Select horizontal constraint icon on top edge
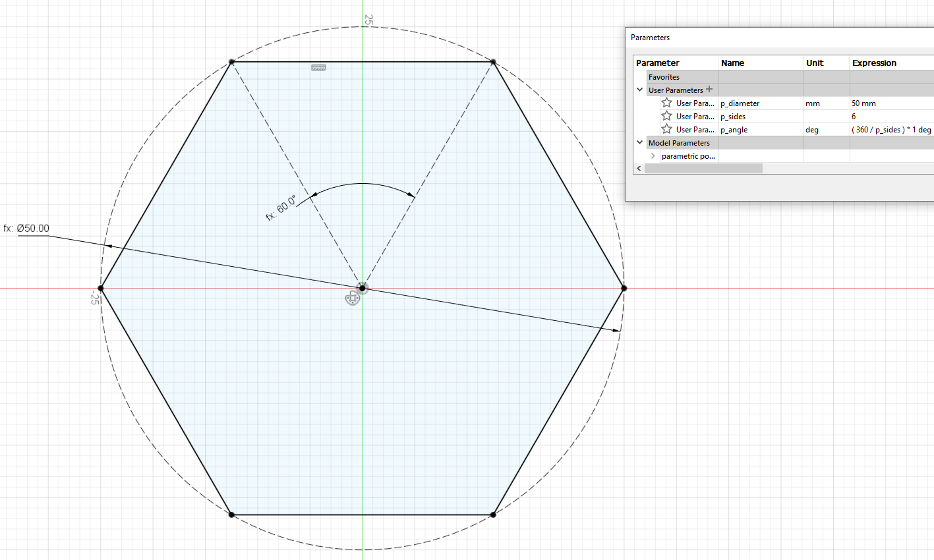This screenshot has height=560, width=934. click(318, 67)
